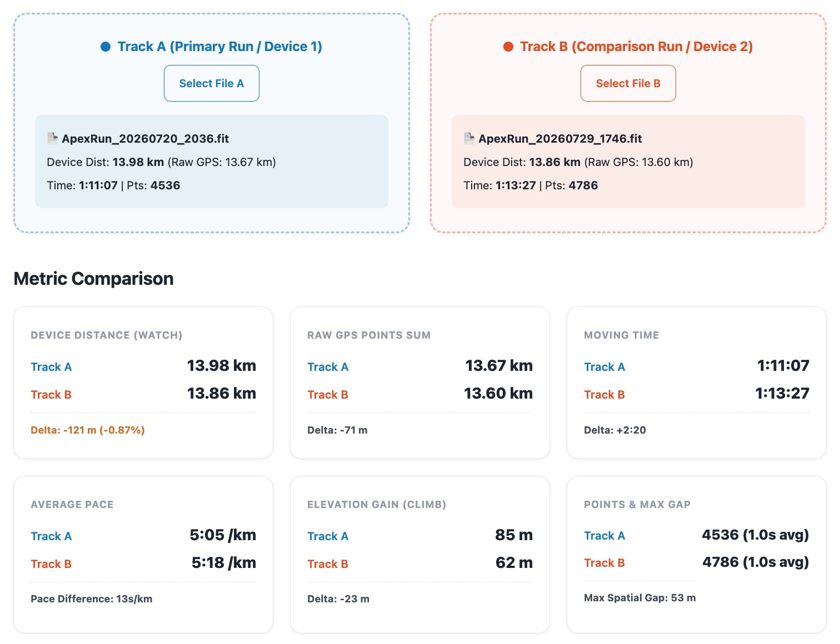Viewport: 840px width, 644px height.
Task: Click Track B label in Device Distance card
Action: (x=51, y=395)
